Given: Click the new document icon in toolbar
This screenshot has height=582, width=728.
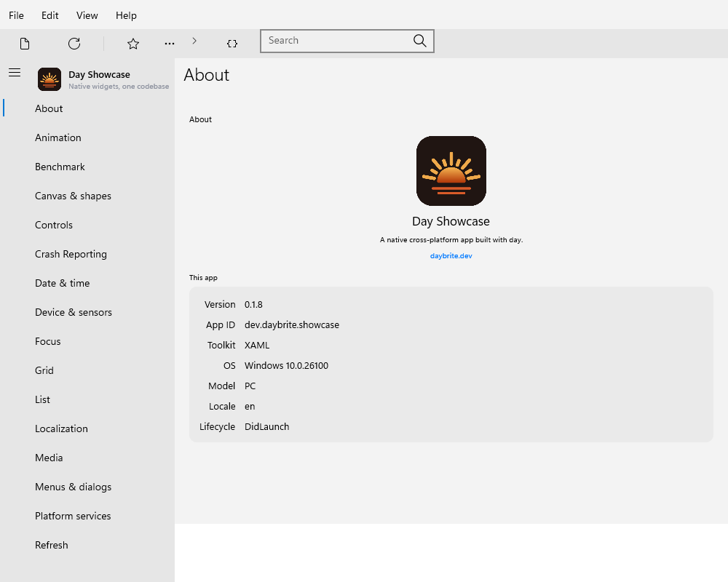Looking at the screenshot, I should click(25, 44).
